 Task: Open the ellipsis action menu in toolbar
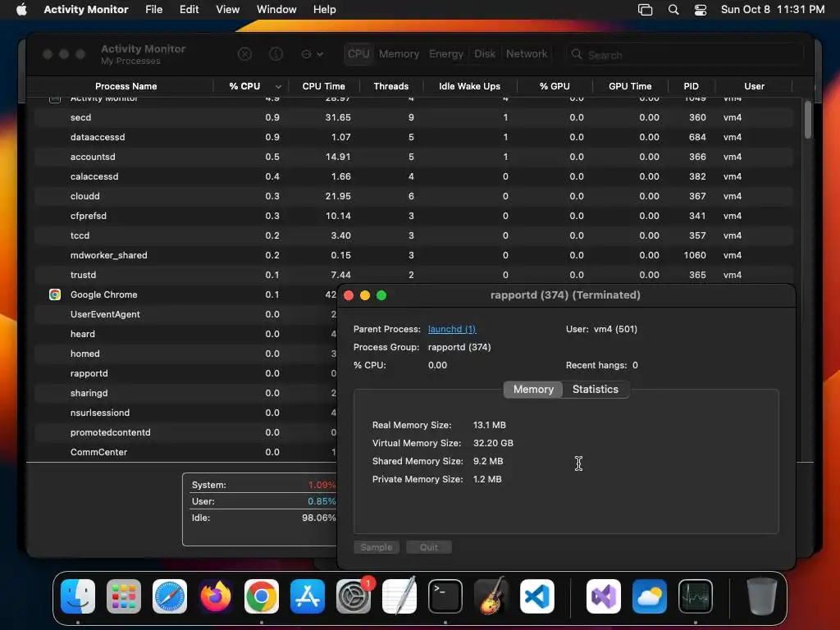[x=313, y=54]
